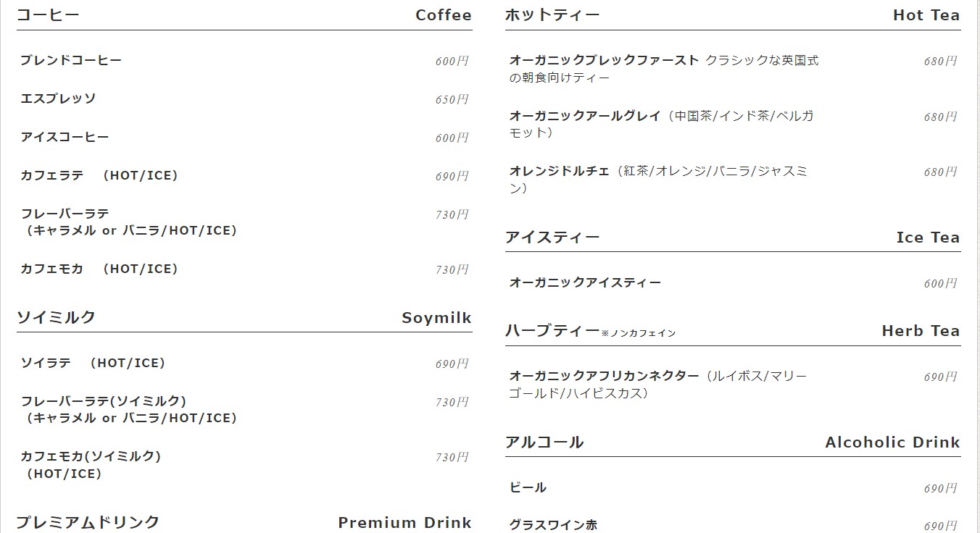Viewport: 980px width, 533px height.
Task: Select the エスプレッソ item
Action: point(58,98)
